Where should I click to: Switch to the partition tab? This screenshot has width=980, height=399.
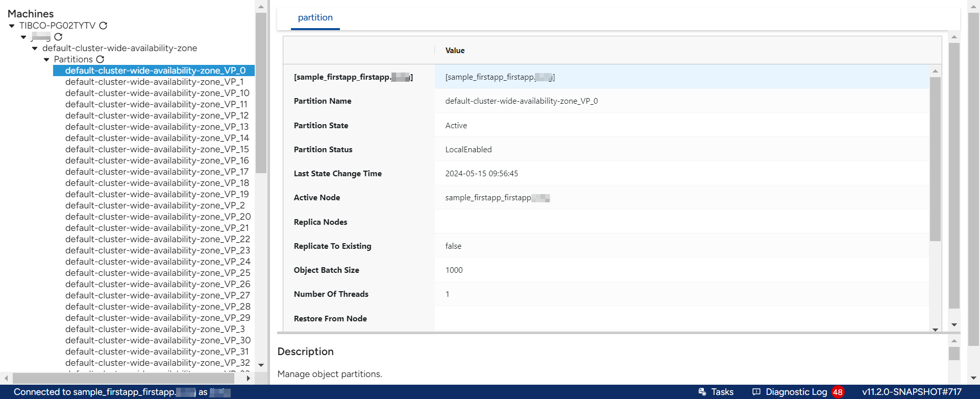(x=315, y=17)
